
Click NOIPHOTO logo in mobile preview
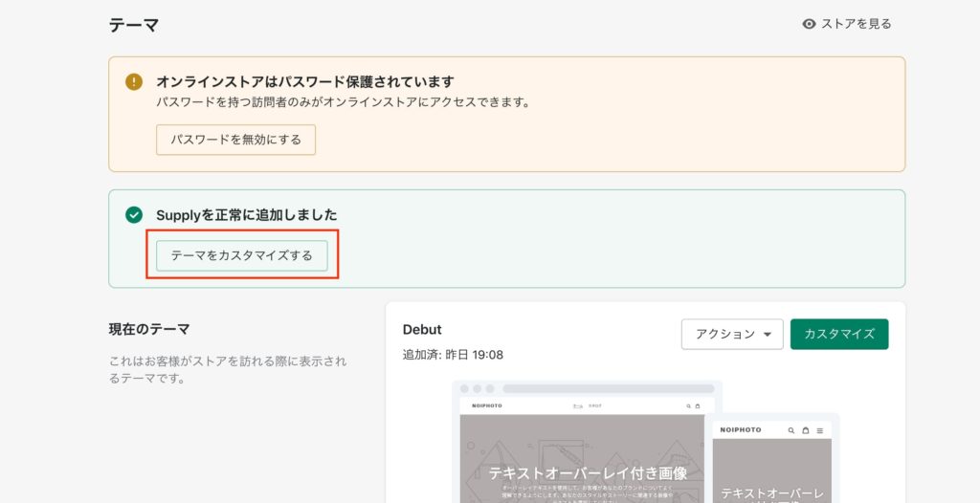click(741, 430)
